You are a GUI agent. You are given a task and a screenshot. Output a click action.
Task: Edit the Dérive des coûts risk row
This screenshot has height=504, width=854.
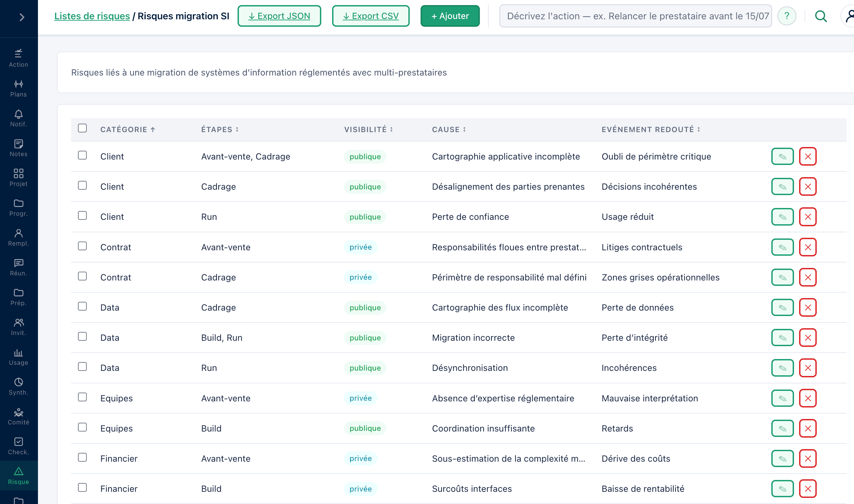click(782, 459)
